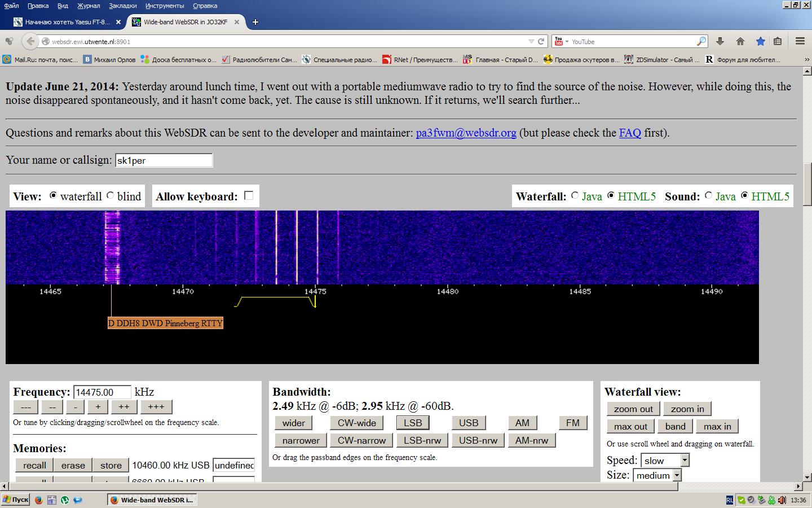Image resolution: width=812 pixels, height=508 pixels.
Task: Click the Frequency input field
Action: (x=102, y=392)
